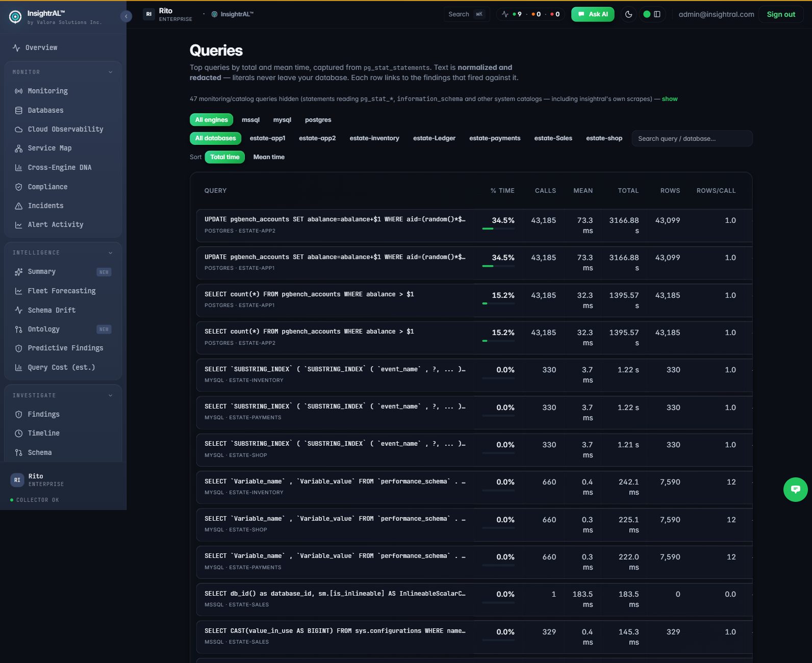Viewport: 812px width, 663px height.
Task: Select the estate-app2 database filter
Action: pos(317,138)
